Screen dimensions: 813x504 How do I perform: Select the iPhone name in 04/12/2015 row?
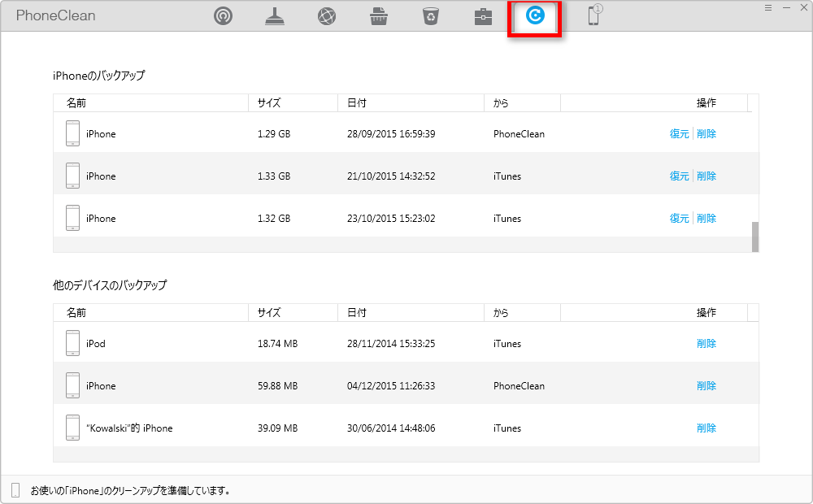101,386
